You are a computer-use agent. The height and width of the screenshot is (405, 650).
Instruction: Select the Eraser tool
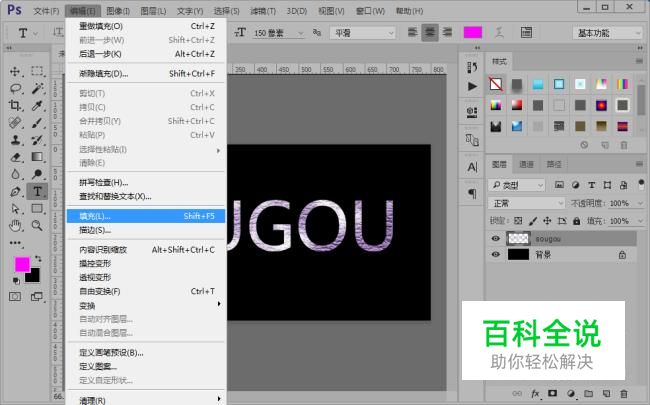pos(15,157)
